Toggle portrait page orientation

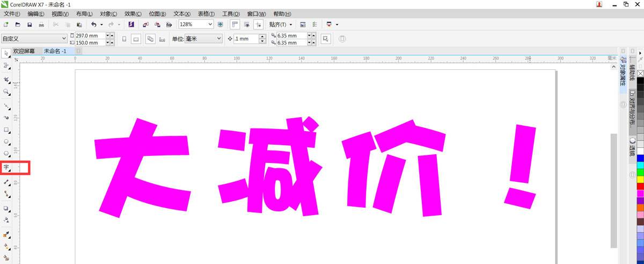[125, 39]
